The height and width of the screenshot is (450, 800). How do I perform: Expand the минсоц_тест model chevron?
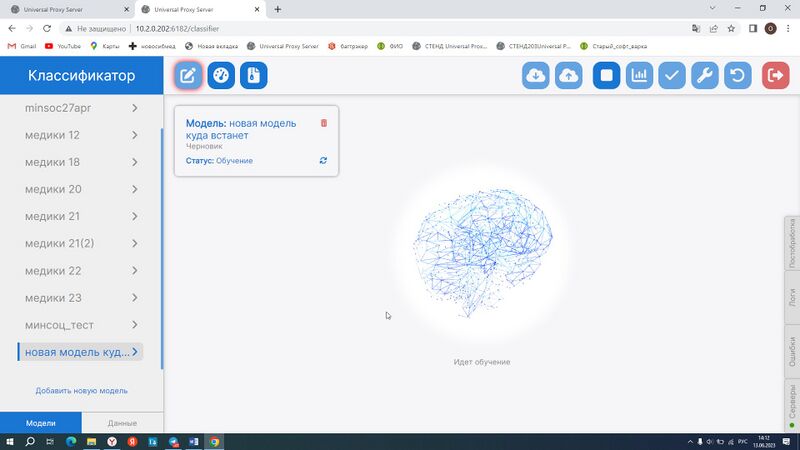(134, 325)
